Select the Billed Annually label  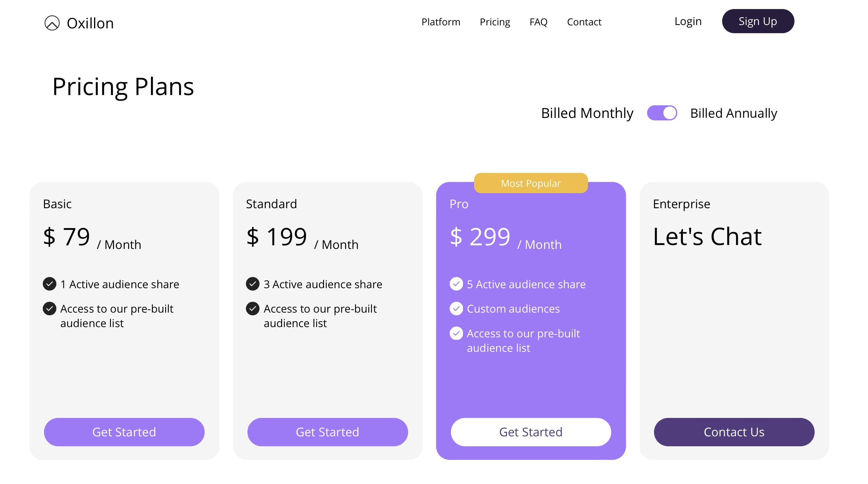click(x=734, y=113)
